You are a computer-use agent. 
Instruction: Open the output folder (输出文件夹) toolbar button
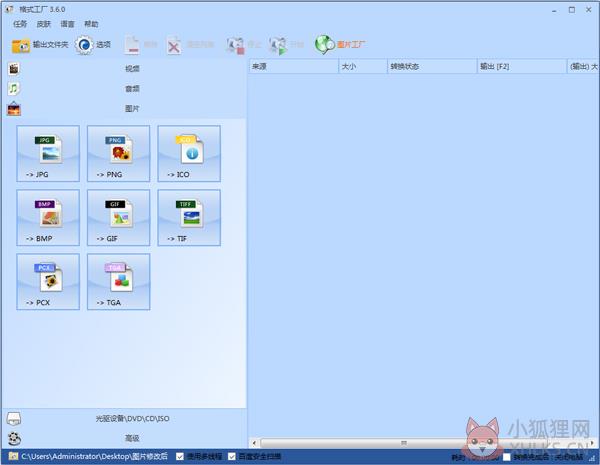tap(40, 45)
